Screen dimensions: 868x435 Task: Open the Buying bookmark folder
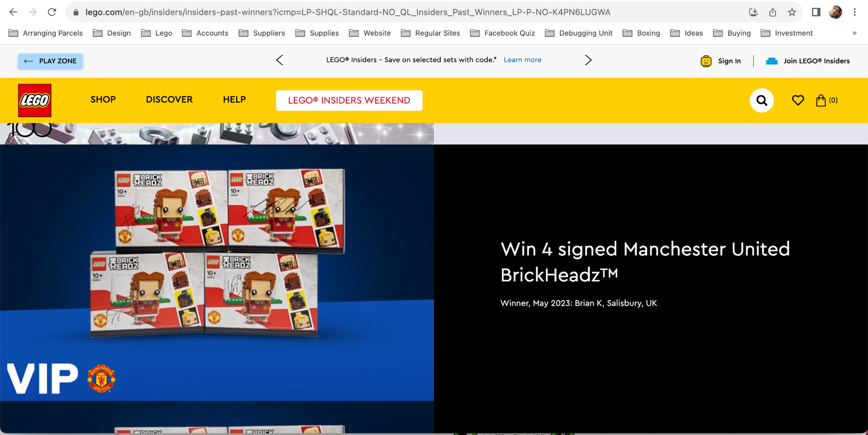[x=732, y=33]
